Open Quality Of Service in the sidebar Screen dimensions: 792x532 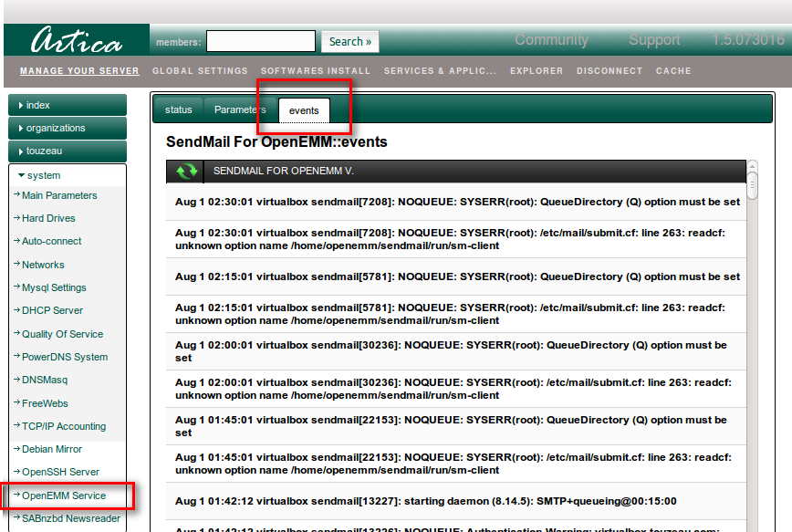[62, 334]
